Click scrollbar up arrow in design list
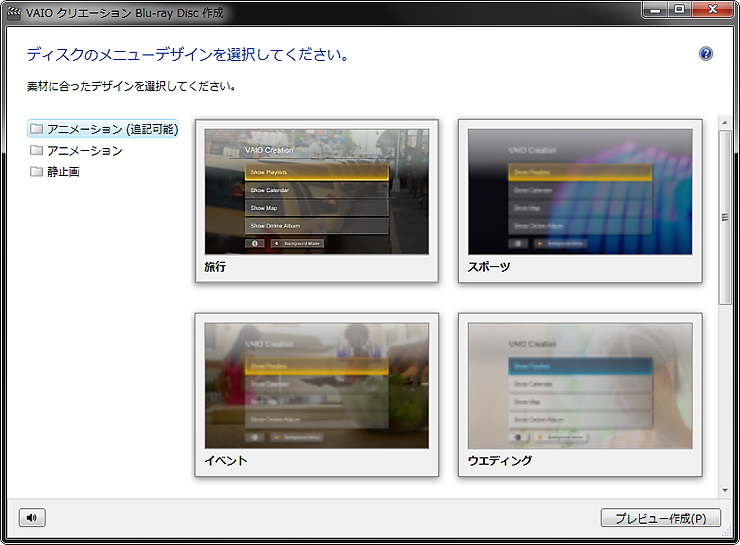 point(725,125)
